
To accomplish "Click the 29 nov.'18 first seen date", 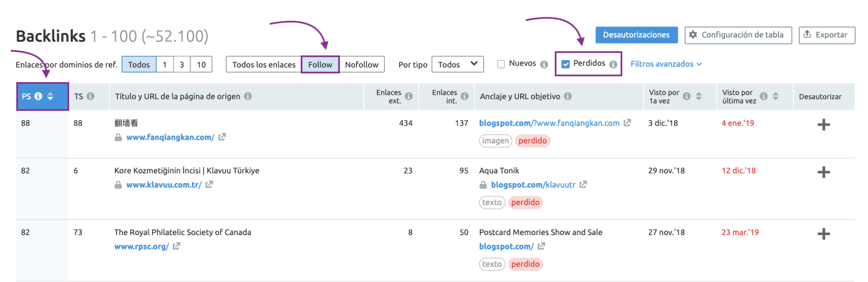I will click(667, 170).
